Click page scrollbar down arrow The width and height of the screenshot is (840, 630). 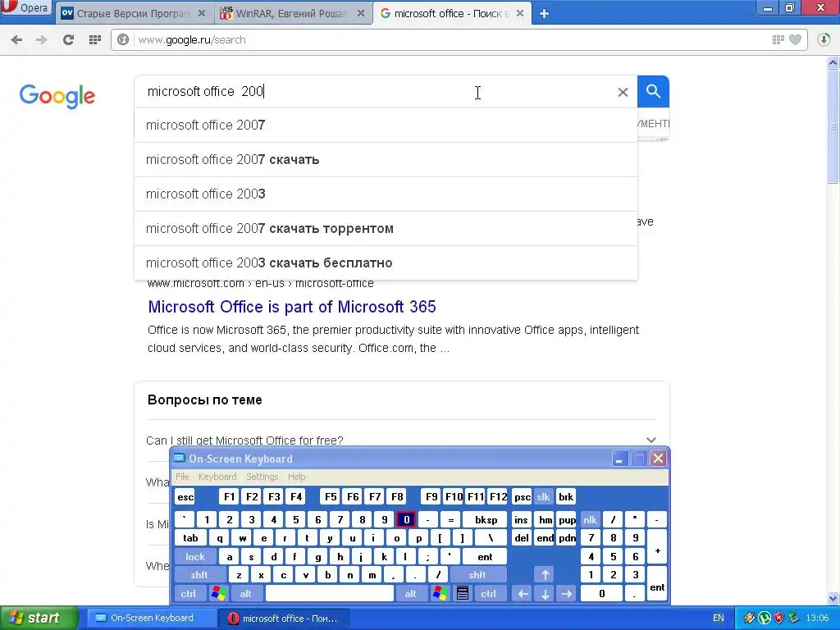point(833,598)
